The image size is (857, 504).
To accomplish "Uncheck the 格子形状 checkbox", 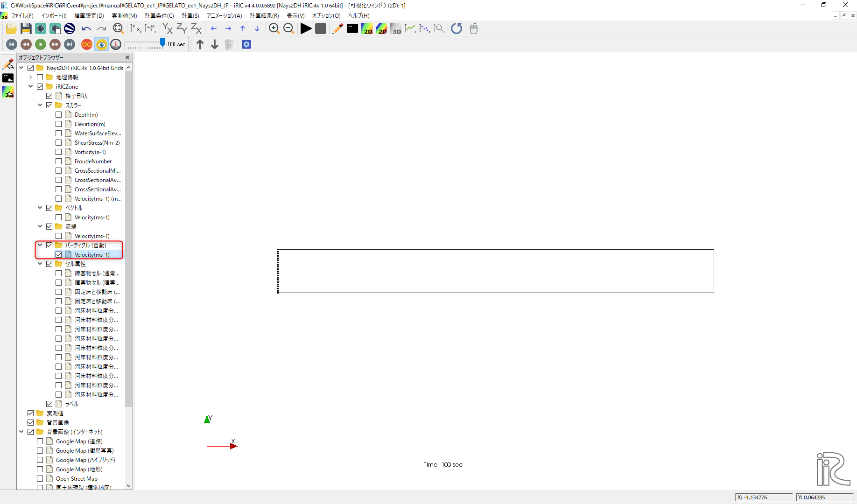I will coord(49,96).
